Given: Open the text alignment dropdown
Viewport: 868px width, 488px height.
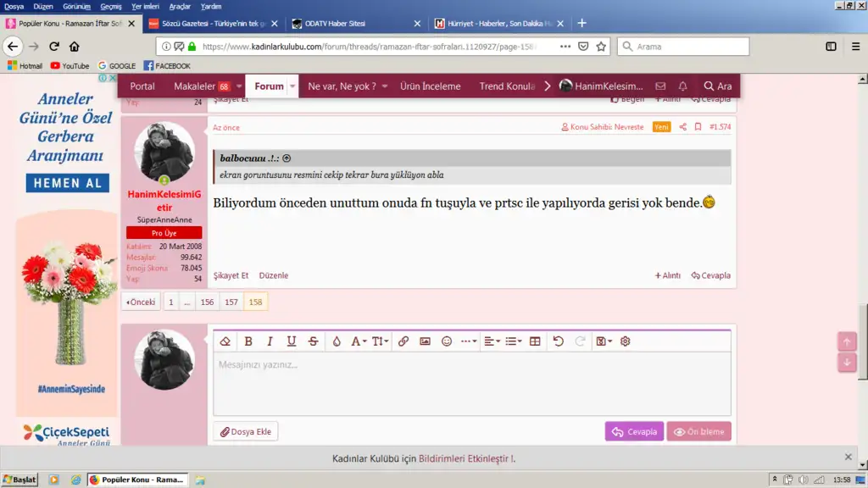Looking at the screenshot, I should click(x=492, y=341).
